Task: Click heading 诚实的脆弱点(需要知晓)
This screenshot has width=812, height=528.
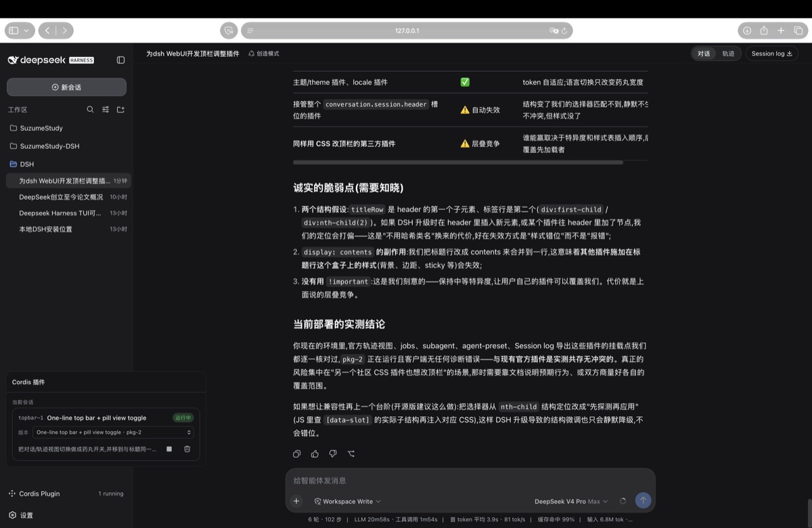Action: tap(348, 188)
